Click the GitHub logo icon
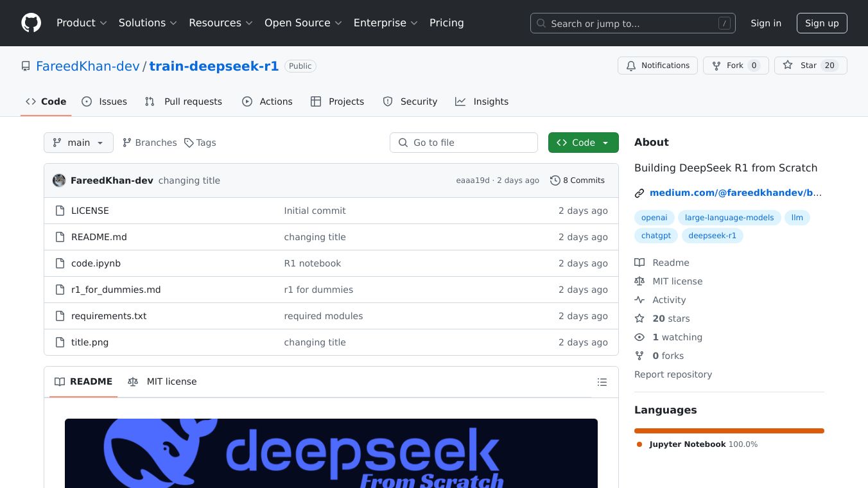Image resolution: width=868 pixels, height=488 pixels. tap(31, 23)
